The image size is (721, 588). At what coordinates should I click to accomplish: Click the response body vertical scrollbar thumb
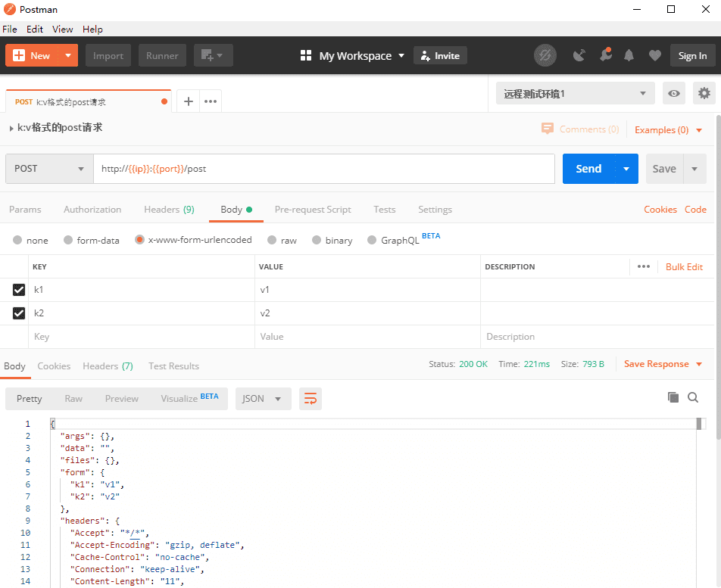pos(699,424)
